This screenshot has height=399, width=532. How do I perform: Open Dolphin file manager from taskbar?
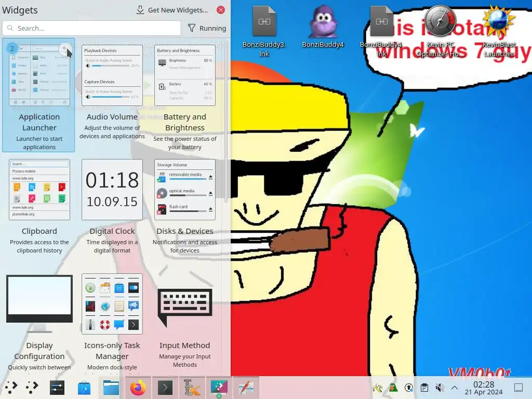(111, 388)
